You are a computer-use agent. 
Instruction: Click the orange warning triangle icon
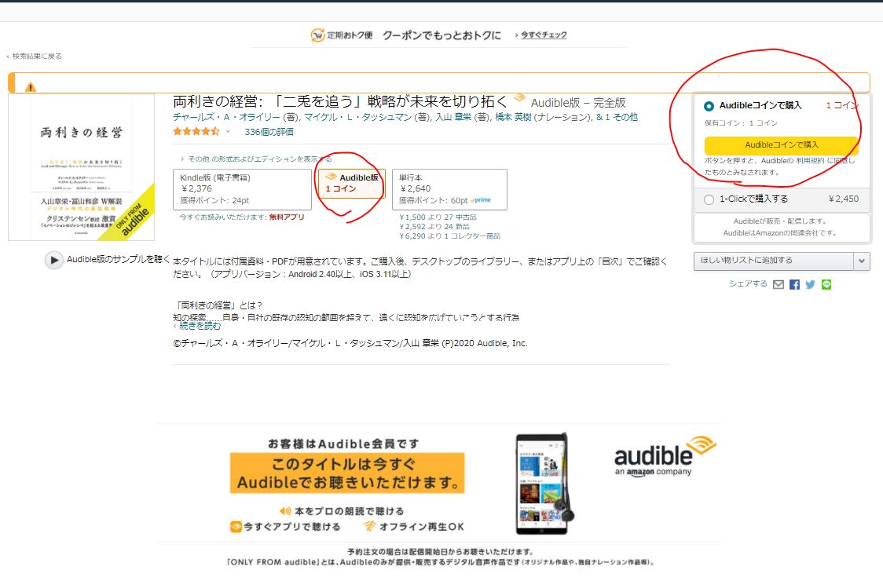click(30, 86)
